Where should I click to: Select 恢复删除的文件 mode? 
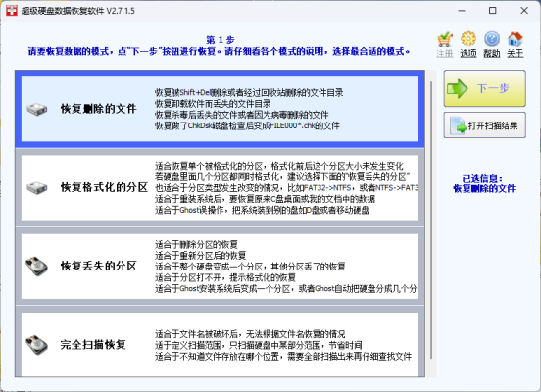pyautogui.click(x=220, y=109)
